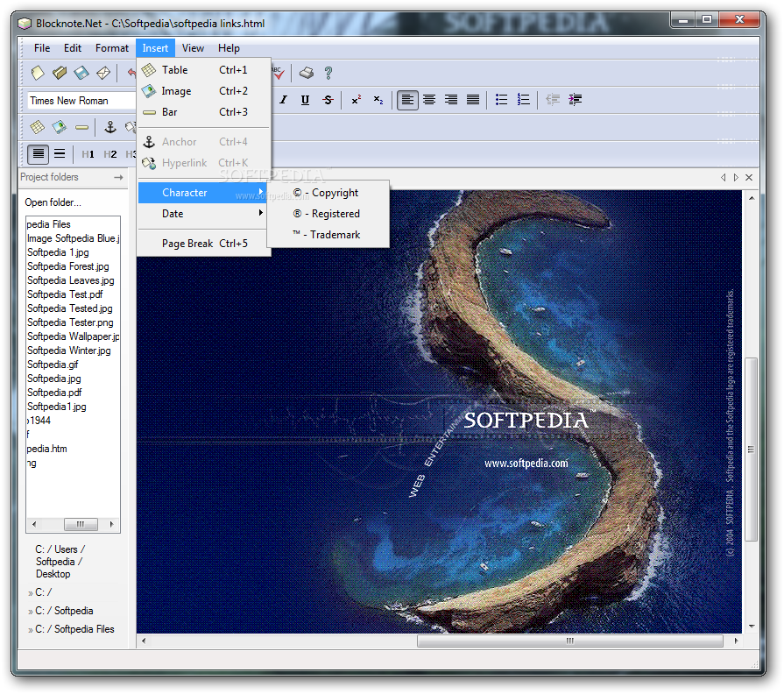Image resolution: width=784 pixels, height=694 pixels.
Task: Apply strikethrough formatting
Action: 328,100
